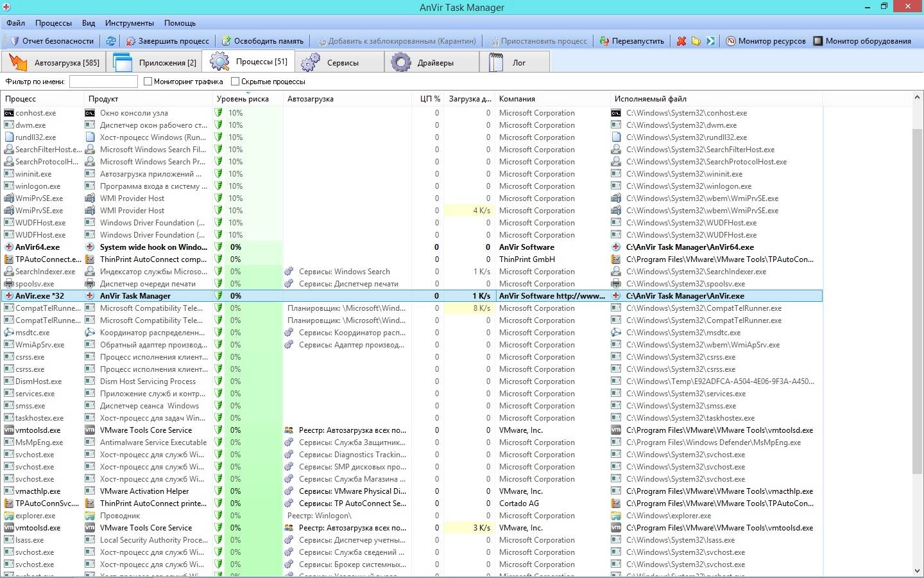Click the arrow icon right of the folder icon

(x=710, y=40)
